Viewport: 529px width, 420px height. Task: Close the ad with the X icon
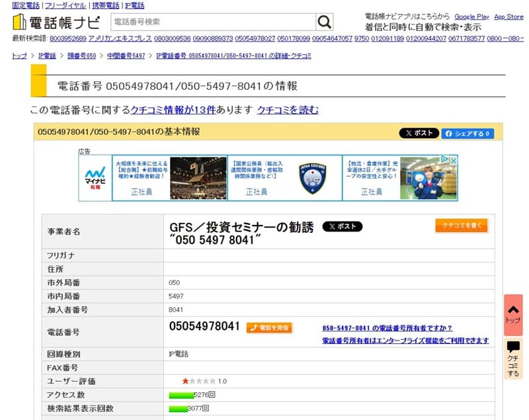pyautogui.click(x=454, y=159)
